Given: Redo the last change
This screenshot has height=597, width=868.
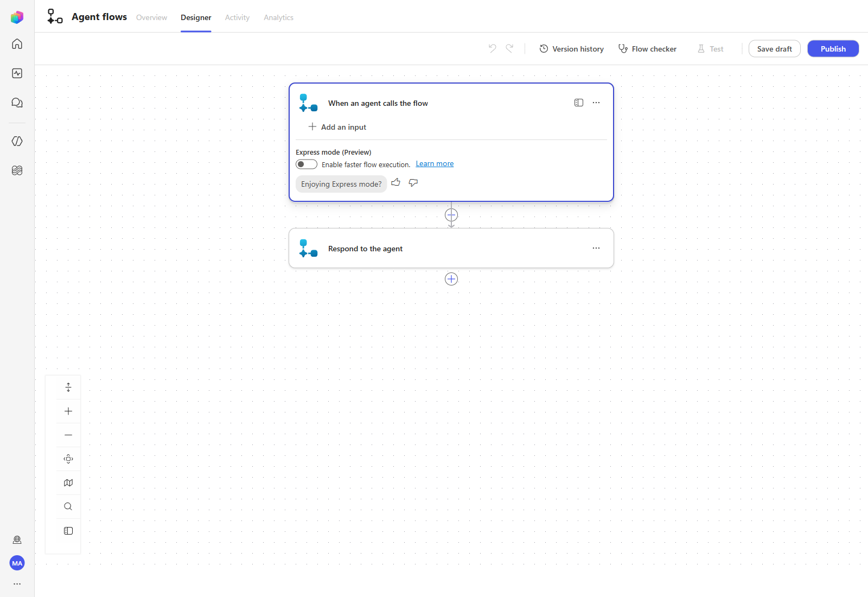Looking at the screenshot, I should click(x=509, y=48).
